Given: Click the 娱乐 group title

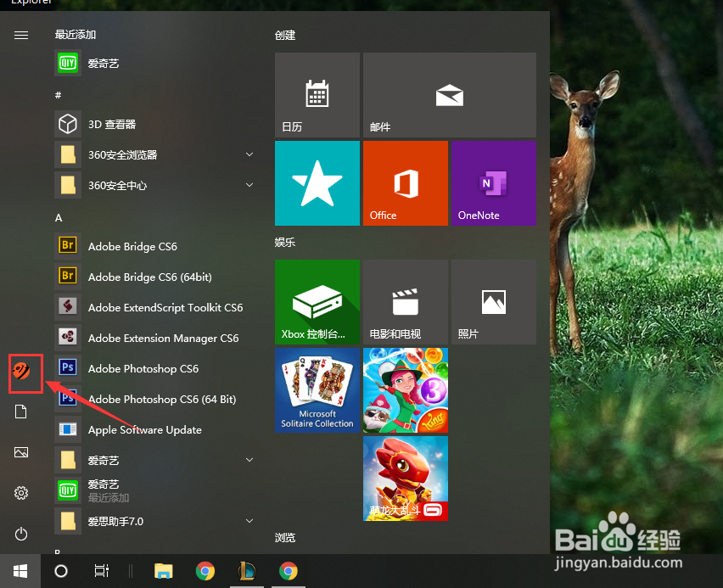Looking at the screenshot, I should tap(285, 242).
